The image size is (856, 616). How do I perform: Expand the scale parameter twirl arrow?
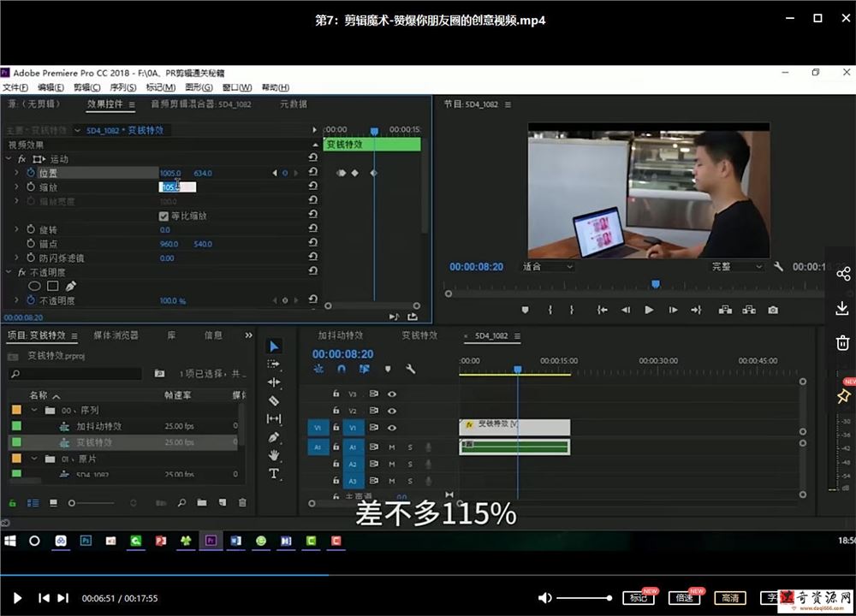[16, 187]
